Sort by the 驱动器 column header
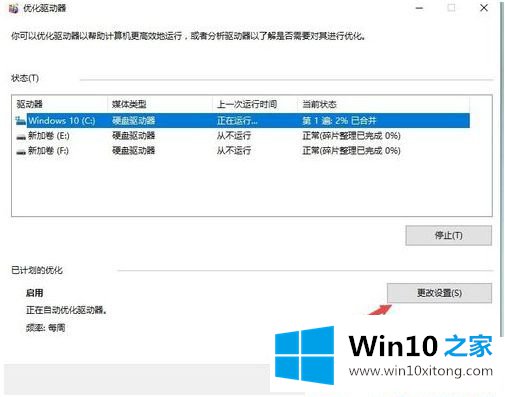Image resolution: width=505 pixels, height=397 pixels. click(60, 104)
